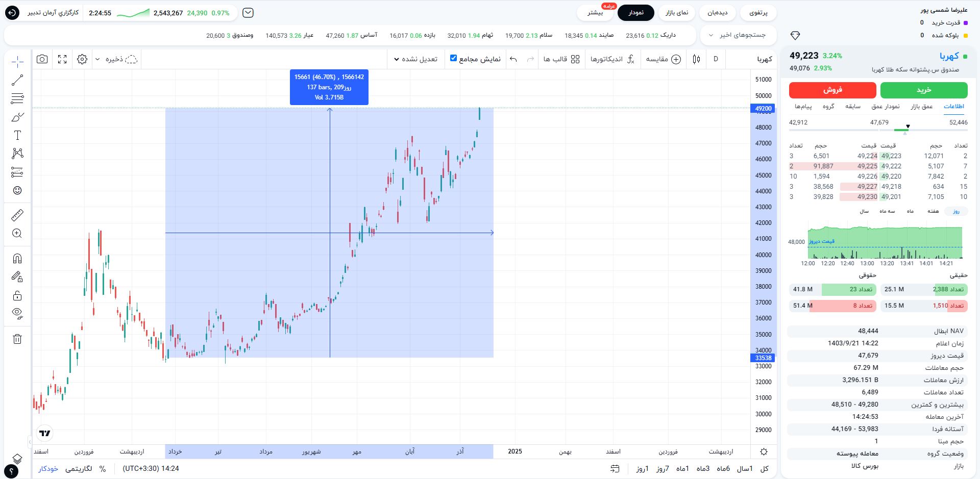Select the سال yearly mini-chart period

coord(864,211)
